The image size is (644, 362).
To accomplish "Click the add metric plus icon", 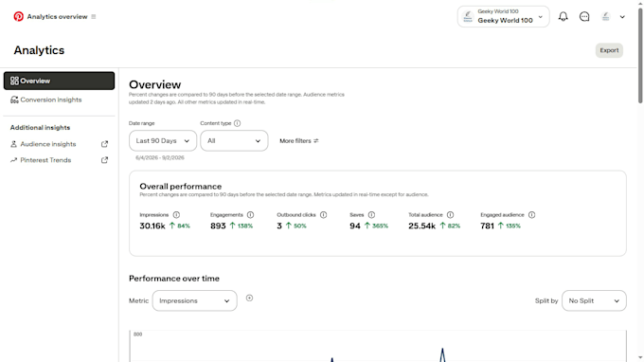I will point(249,299).
